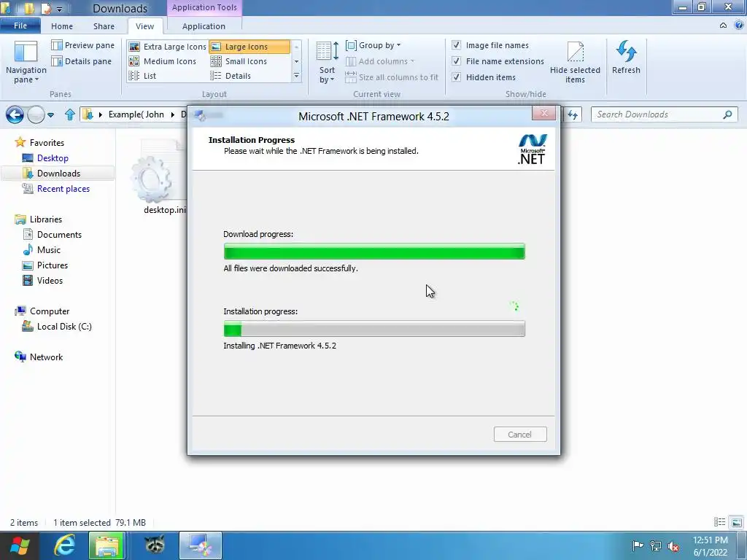Open the Sort by menu
Image resolution: width=747 pixels, height=560 pixels.
pyautogui.click(x=328, y=63)
